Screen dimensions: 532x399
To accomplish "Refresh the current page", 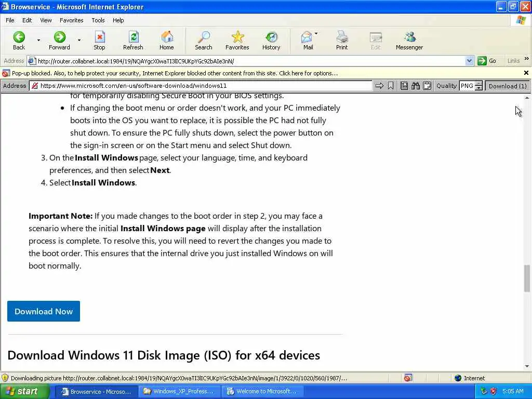I will 133,41.
